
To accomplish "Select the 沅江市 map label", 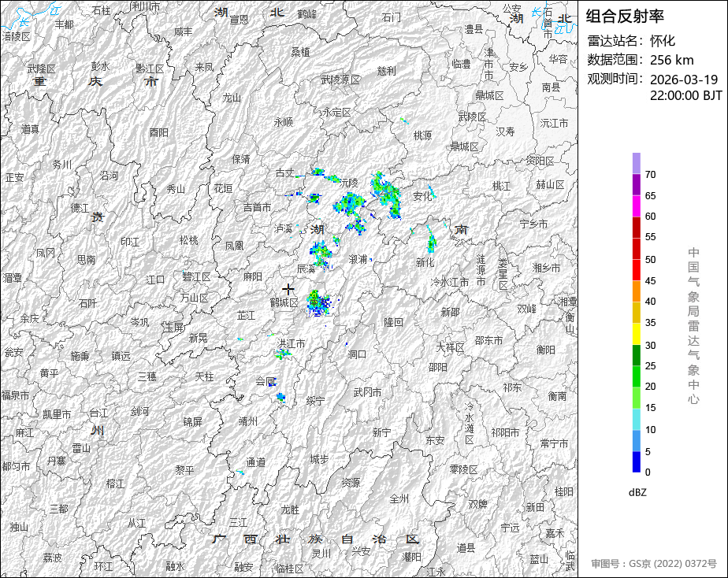I will [554, 124].
